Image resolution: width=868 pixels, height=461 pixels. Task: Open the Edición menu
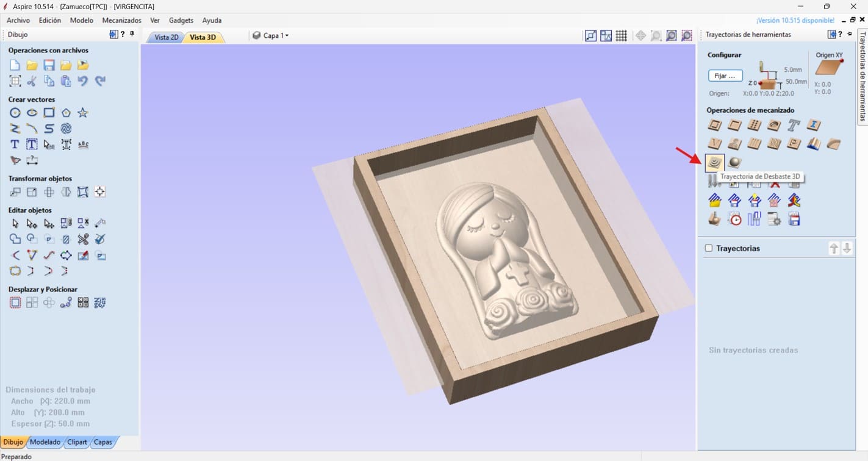click(x=50, y=20)
